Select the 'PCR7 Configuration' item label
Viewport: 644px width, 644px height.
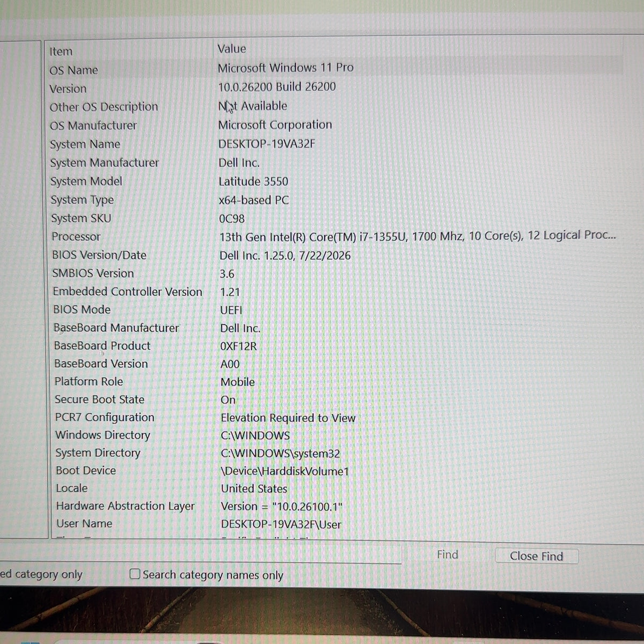point(105,418)
